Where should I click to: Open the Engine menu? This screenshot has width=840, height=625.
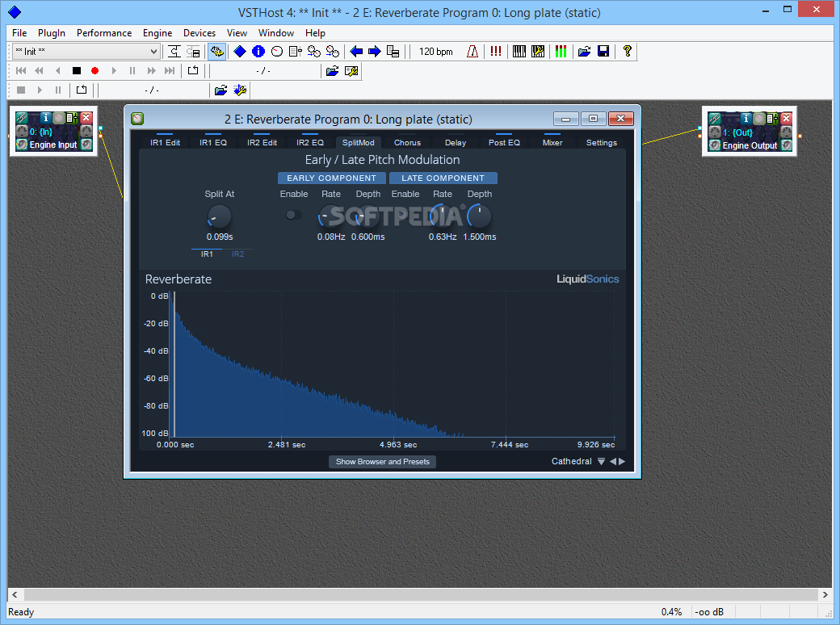point(157,32)
